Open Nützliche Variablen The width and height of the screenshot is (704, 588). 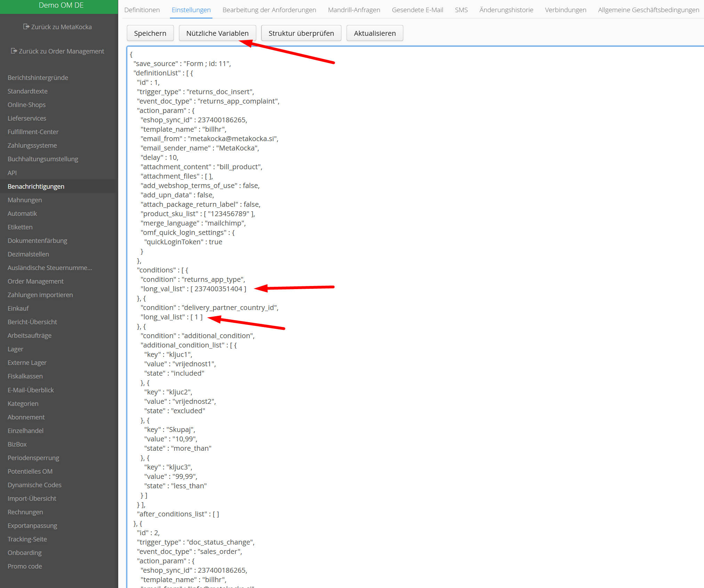pyautogui.click(x=217, y=33)
